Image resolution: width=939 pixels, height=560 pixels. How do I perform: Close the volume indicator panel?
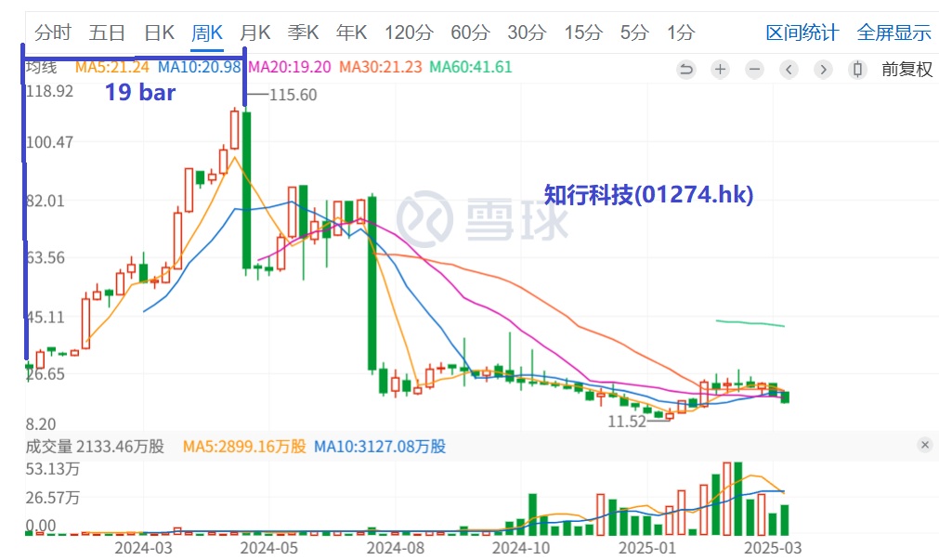pos(925,445)
